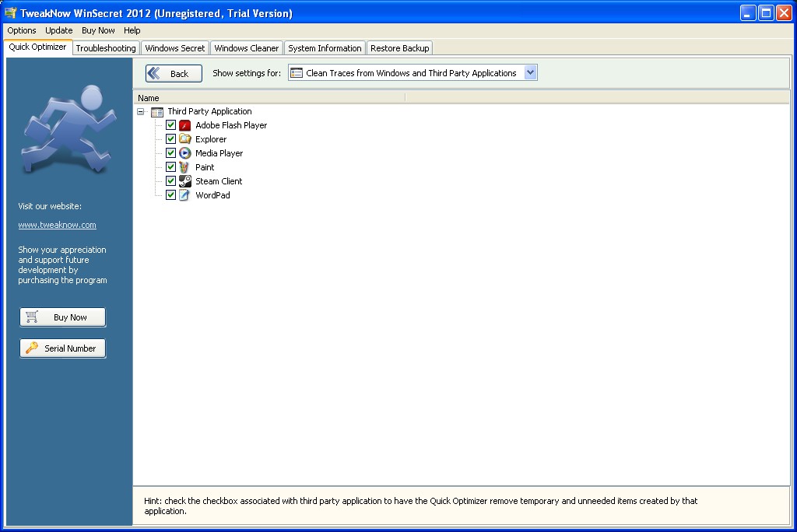The image size is (797, 532).
Task: Collapse the Third Party Application tree node
Action: tap(141, 112)
